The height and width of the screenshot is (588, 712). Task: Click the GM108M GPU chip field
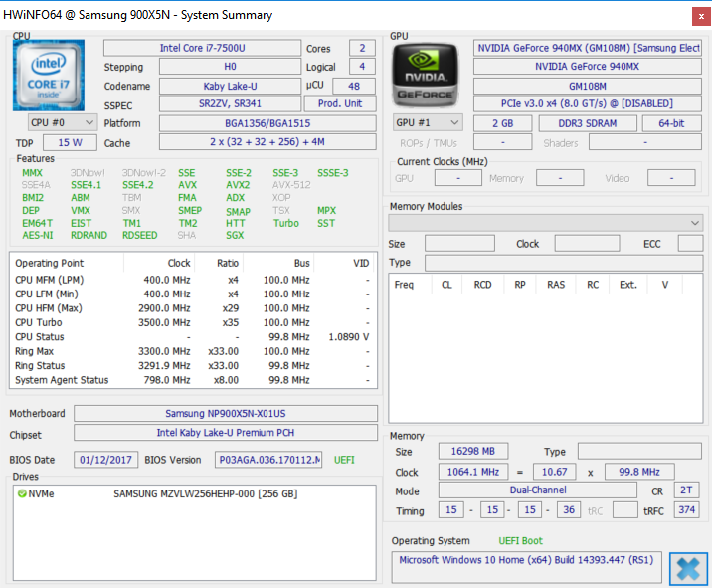pos(588,86)
